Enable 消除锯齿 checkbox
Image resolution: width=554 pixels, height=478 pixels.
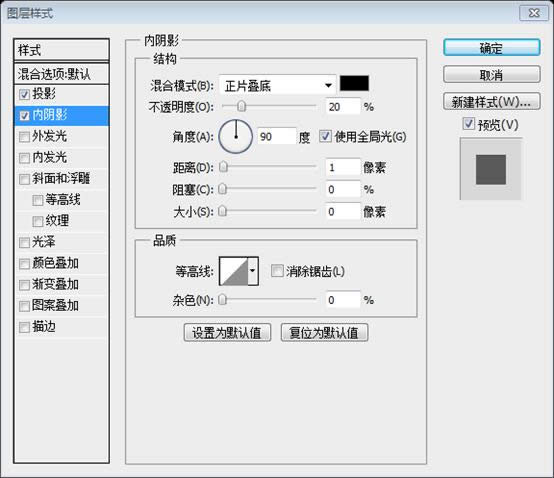[x=277, y=271]
